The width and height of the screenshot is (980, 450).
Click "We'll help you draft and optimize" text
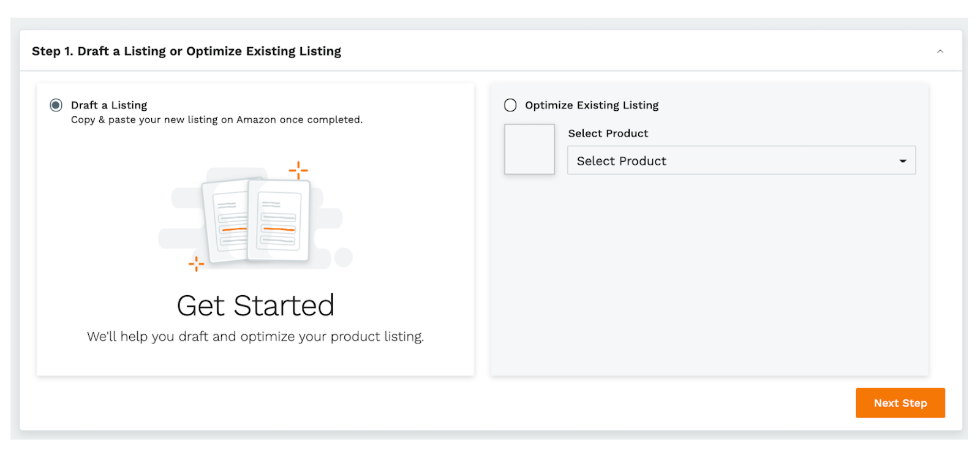255,337
